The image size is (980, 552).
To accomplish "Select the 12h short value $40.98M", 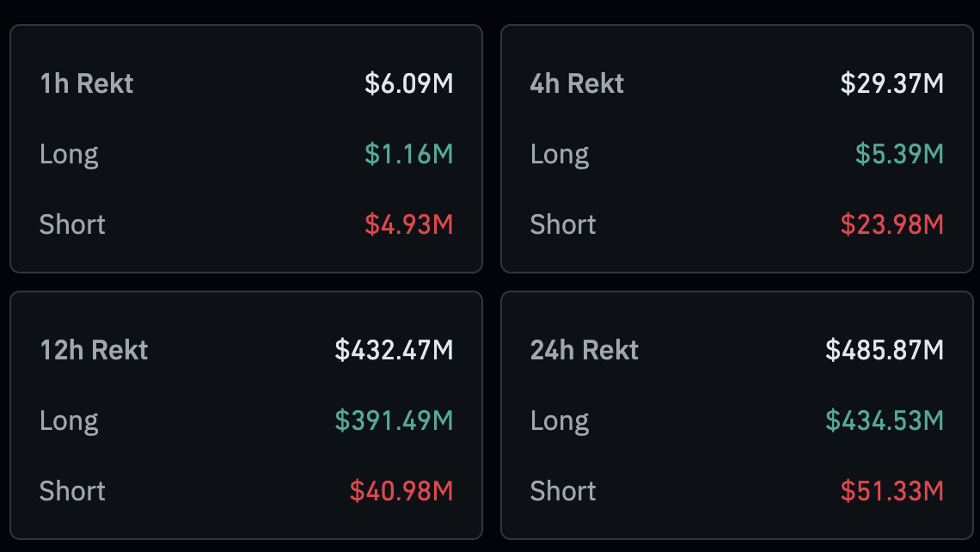I will point(401,491).
